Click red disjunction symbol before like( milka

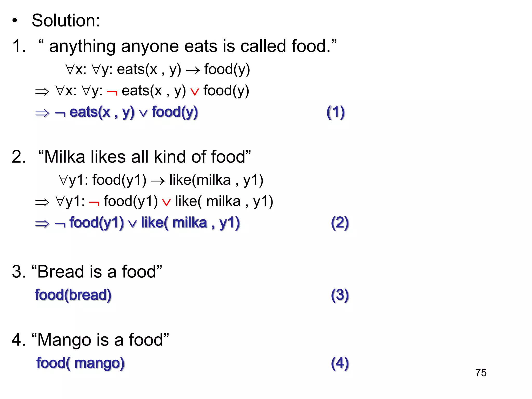pyautogui.click(x=166, y=202)
